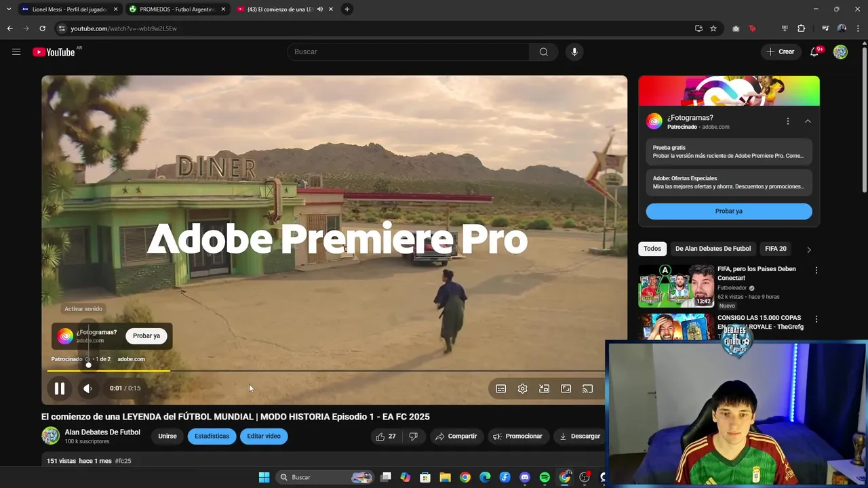Viewport: 868px width, 488px height.
Task: Open player settings gear
Action: 522,388
